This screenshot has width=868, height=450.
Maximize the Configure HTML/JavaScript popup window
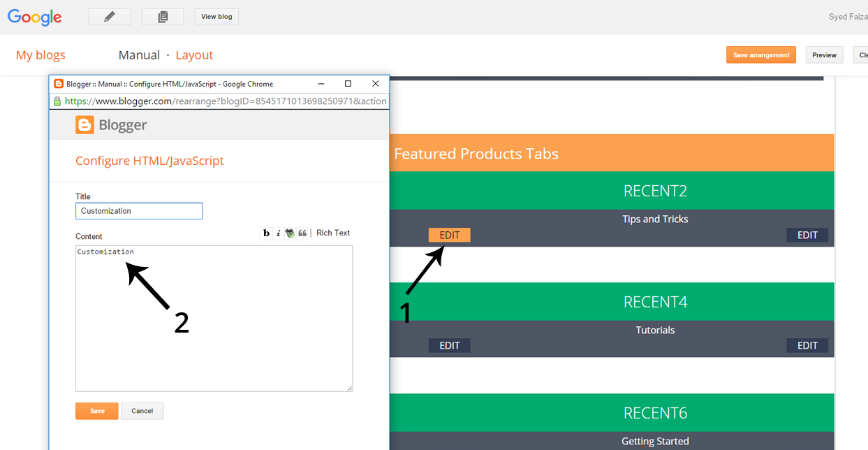pos(348,84)
